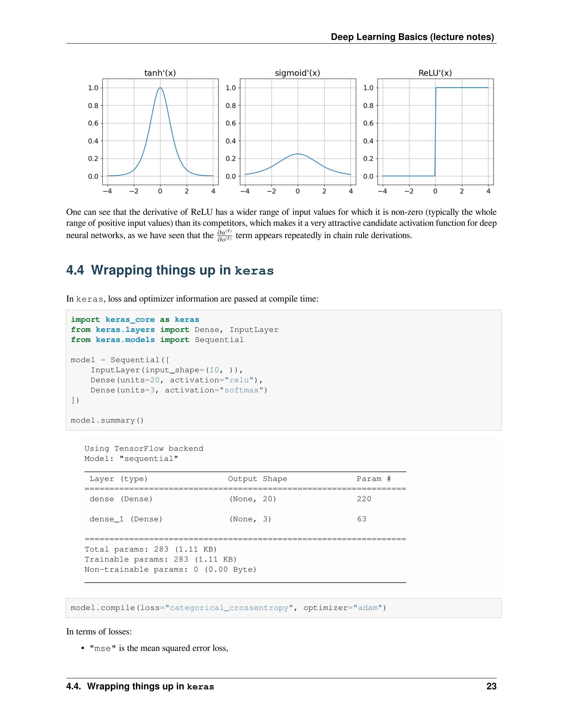Viewport: 563px width, 728px height.
Task: Click the sentence 'In keras, loss and optimizer information...'
Action: click(x=192, y=299)
